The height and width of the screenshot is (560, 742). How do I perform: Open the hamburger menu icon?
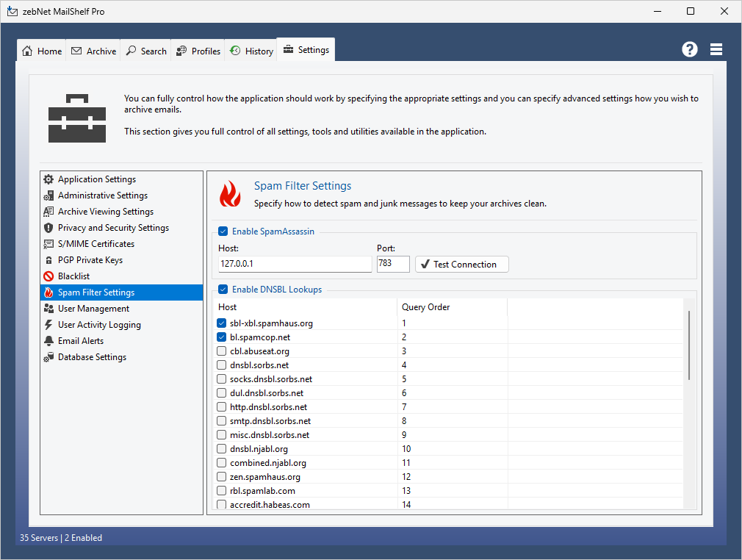coord(716,49)
